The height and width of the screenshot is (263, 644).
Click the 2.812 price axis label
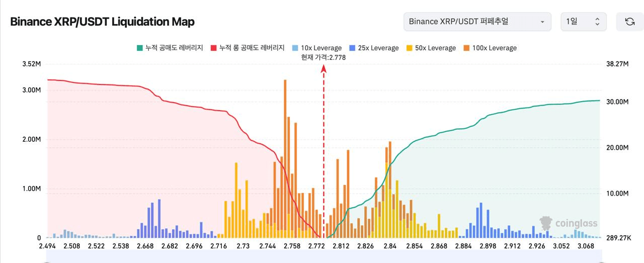[x=341, y=246]
